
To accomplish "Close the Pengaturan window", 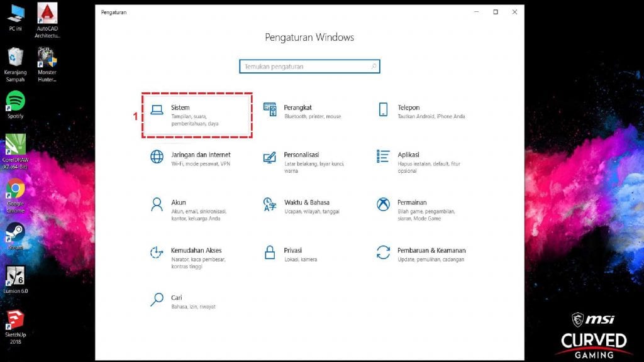I will pyautogui.click(x=514, y=12).
